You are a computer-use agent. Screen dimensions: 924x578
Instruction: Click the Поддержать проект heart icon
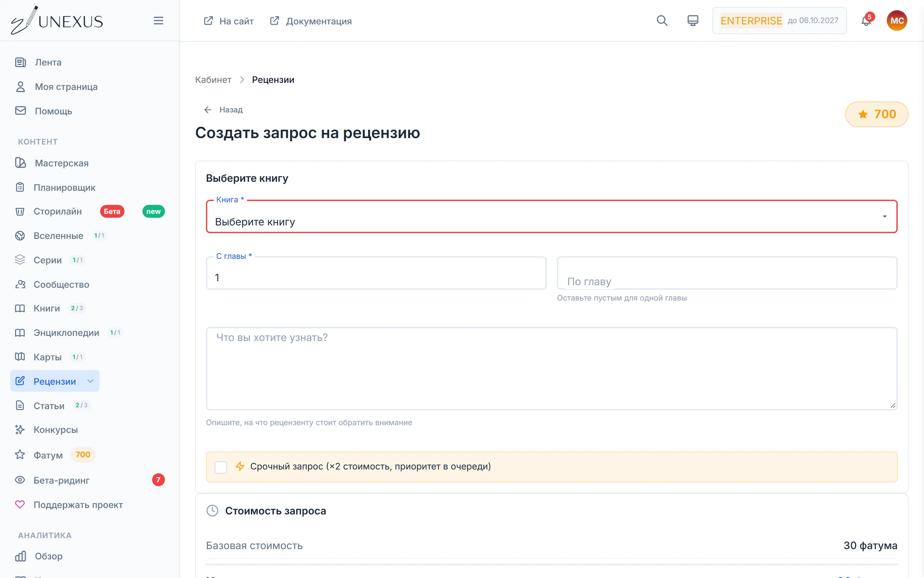click(20, 504)
